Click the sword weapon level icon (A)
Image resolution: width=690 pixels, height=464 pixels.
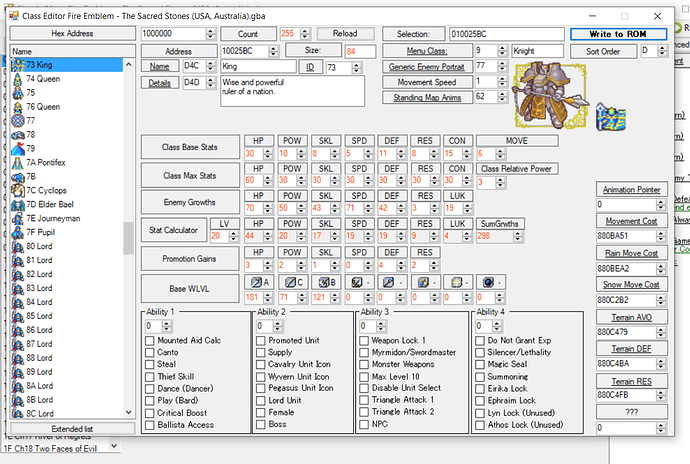(x=256, y=282)
